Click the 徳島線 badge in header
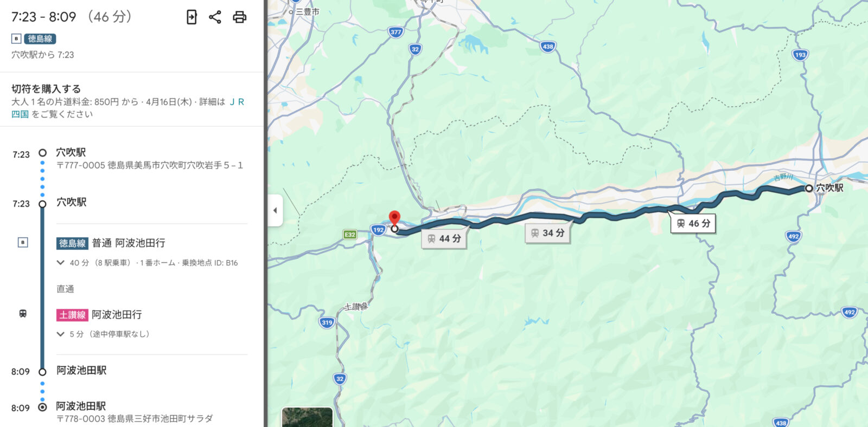Image resolution: width=868 pixels, height=427 pixels. [40, 38]
